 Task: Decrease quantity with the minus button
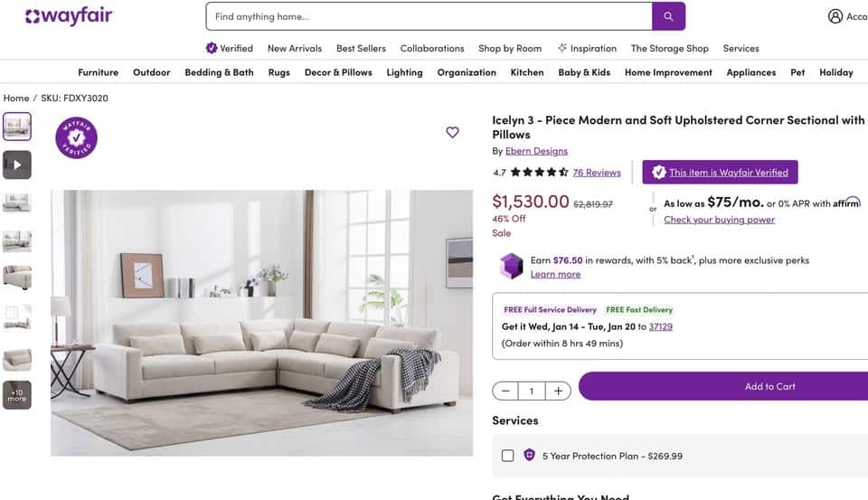click(505, 391)
